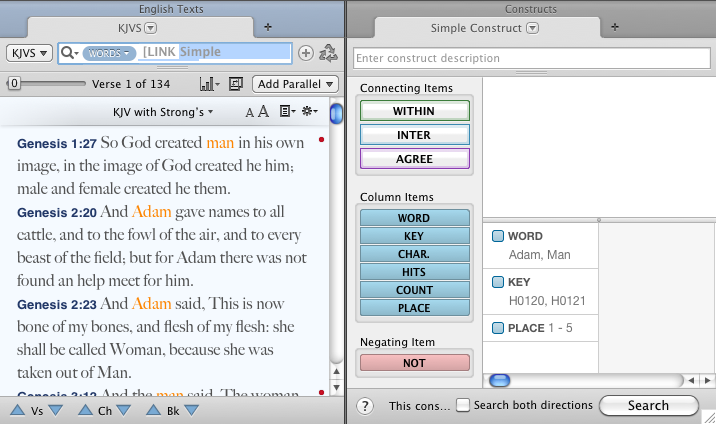716x424 pixels.
Task: Open the KJVS text selector dropdown
Action: tap(30, 53)
